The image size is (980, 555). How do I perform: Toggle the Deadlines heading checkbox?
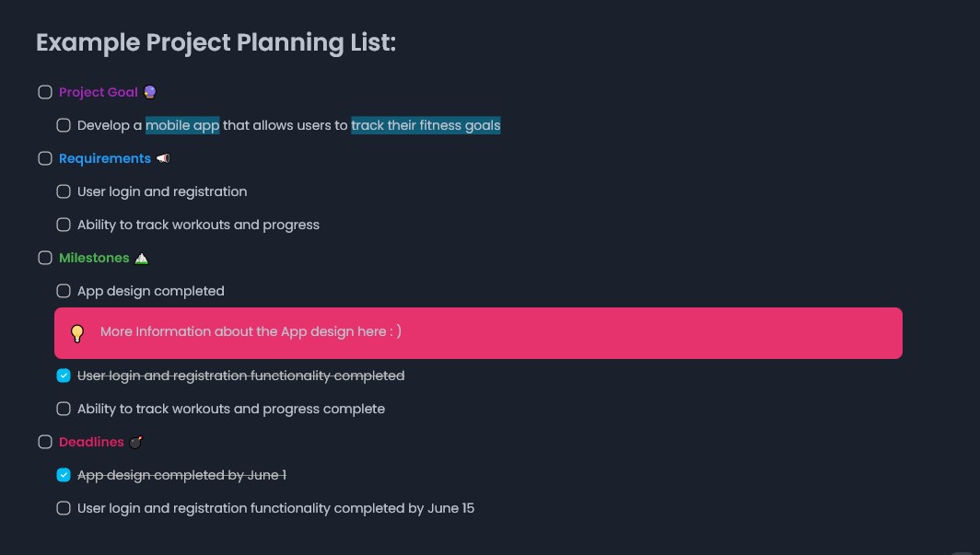pos(45,442)
